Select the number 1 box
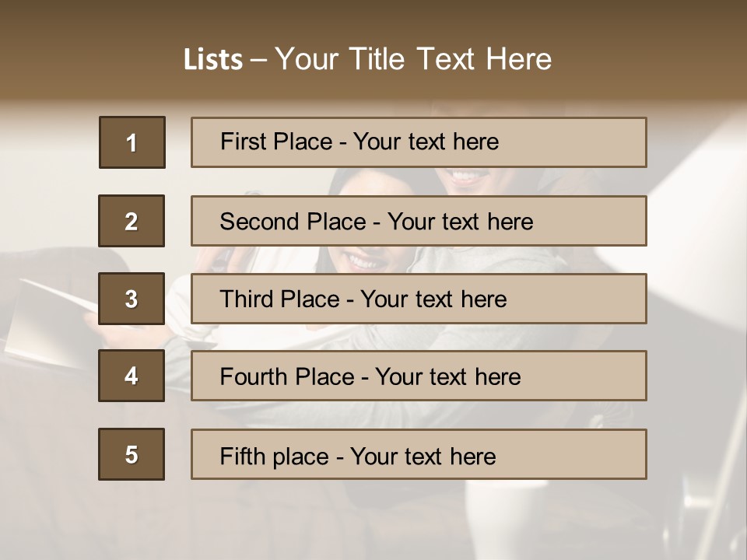The image size is (747, 560). point(132,142)
